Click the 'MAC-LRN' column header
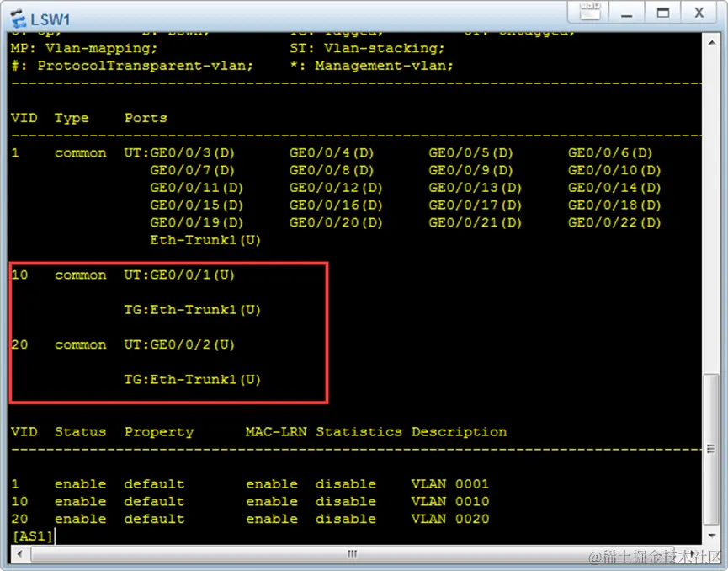 pyautogui.click(x=276, y=431)
